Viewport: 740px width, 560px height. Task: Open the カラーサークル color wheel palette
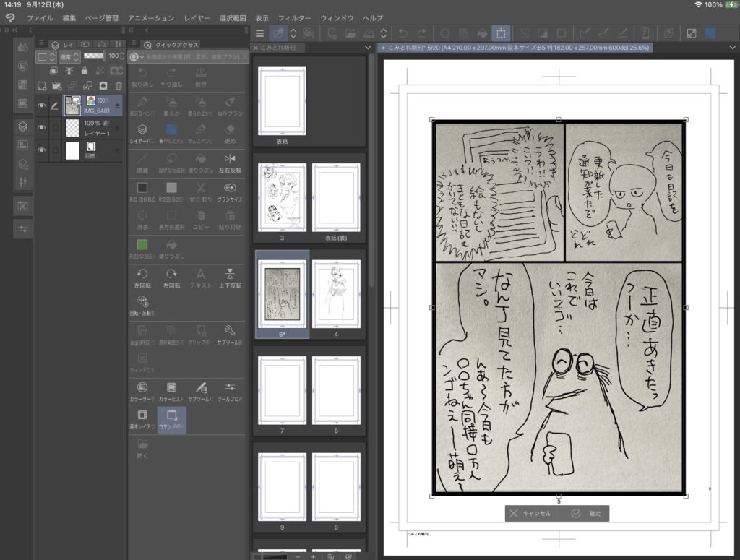[x=142, y=388]
